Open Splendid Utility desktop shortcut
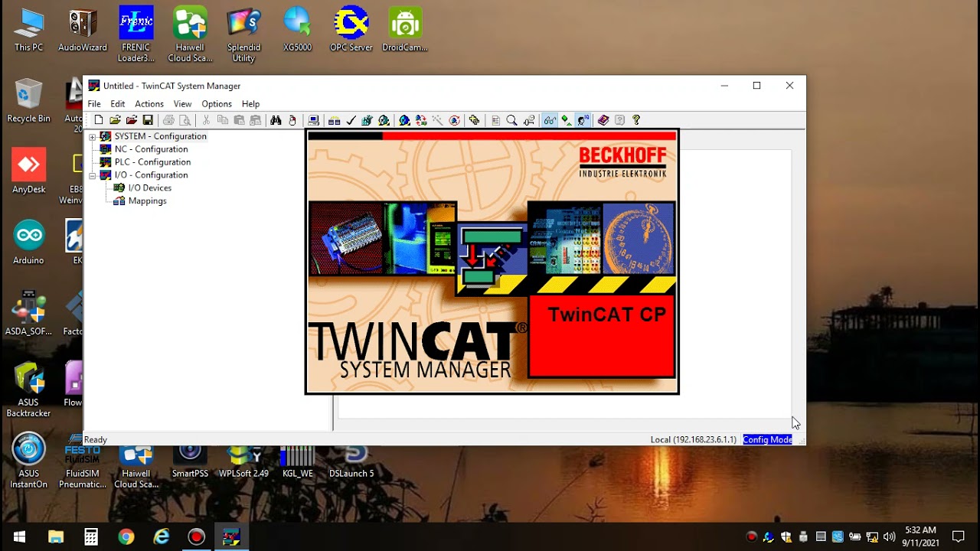Image resolution: width=980 pixels, height=551 pixels. point(243,34)
